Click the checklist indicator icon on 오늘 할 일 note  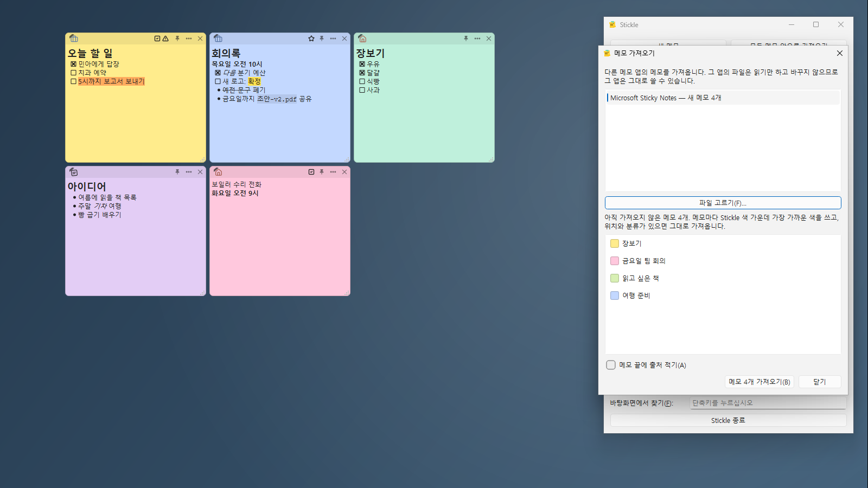point(157,38)
